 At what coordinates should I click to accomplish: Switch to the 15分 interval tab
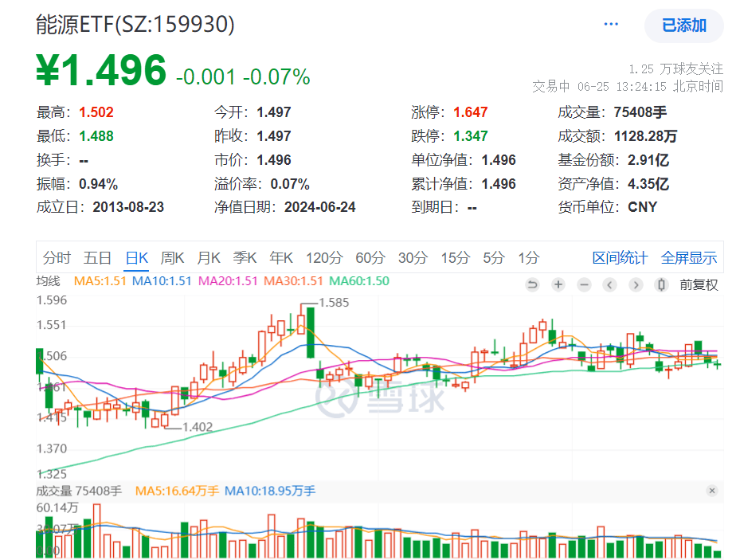[456, 258]
